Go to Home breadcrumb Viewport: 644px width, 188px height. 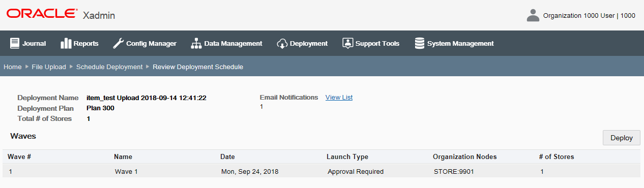coord(13,67)
